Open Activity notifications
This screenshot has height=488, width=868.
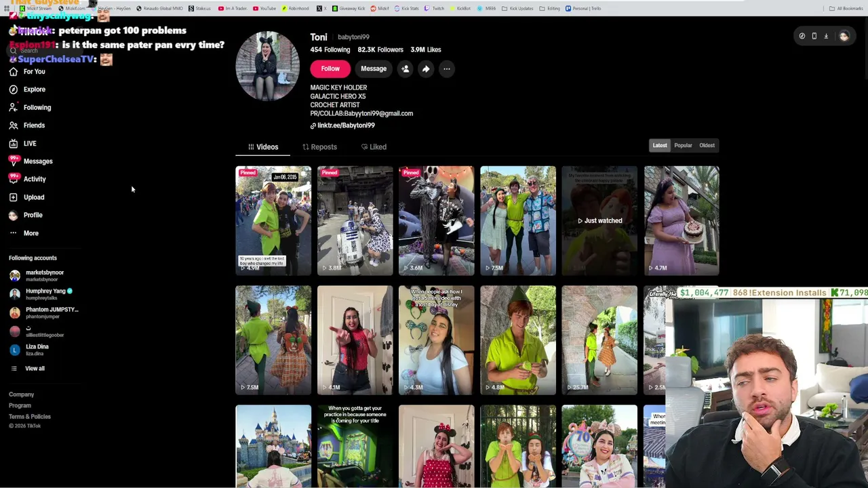(x=27, y=179)
